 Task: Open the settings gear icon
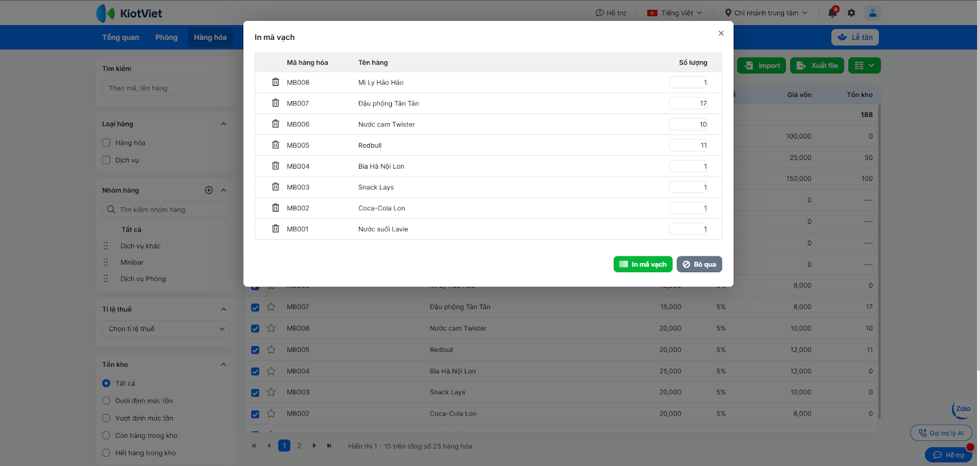click(x=851, y=13)
